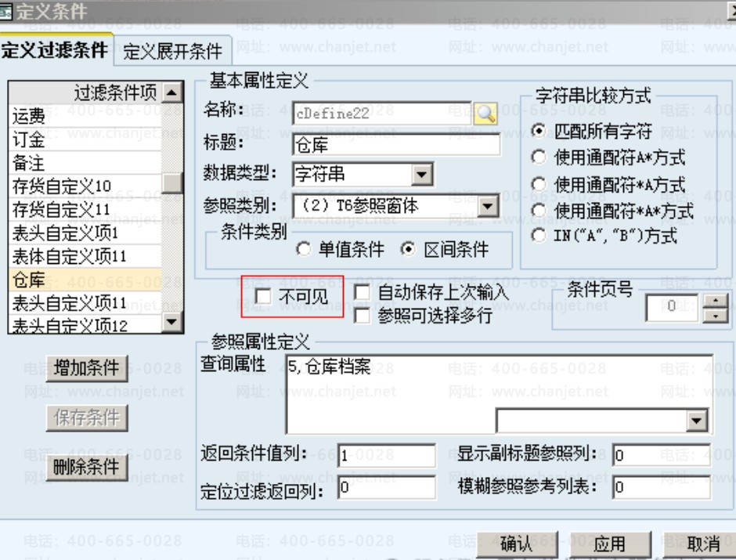Click the 返回条件值列 input field
The image size is (736, 560).
[x=387, y=455]
